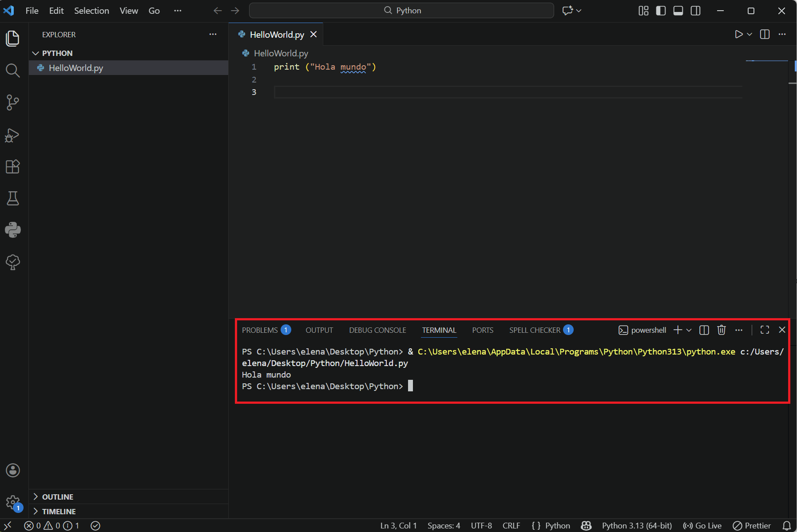The image size is (797, 532).
Task: Open the launch profile dropdown next to new terminal
Action: click(689, 330)
